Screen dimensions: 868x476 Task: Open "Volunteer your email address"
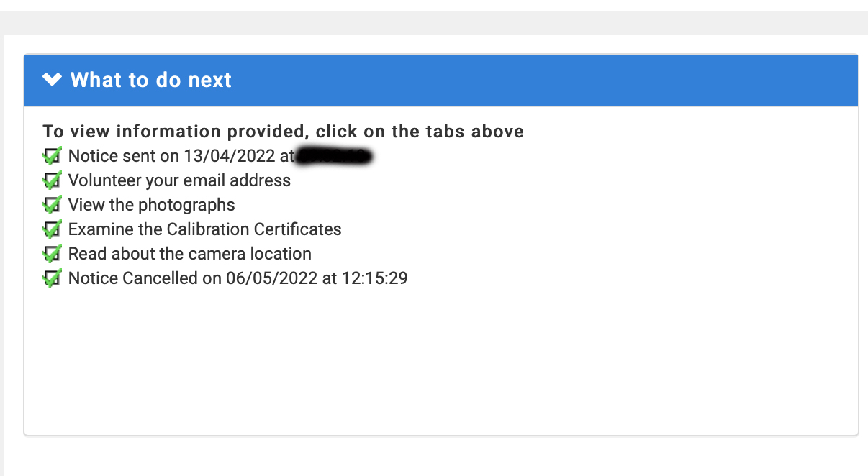pos(179,180)
